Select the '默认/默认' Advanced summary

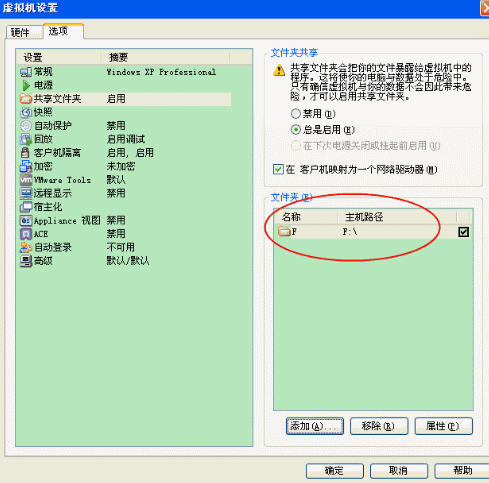[128, 261]
